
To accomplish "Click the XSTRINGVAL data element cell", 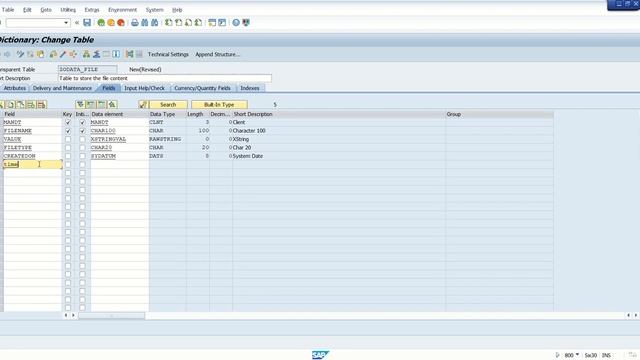I will pyautogui.click(x=119, y=139).
